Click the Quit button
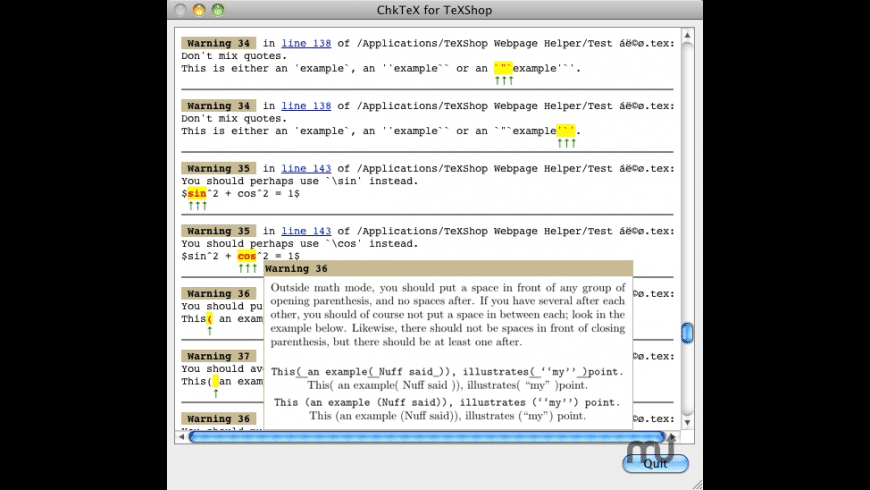Screen dimensions: 870x490 [x=655, y=463]
